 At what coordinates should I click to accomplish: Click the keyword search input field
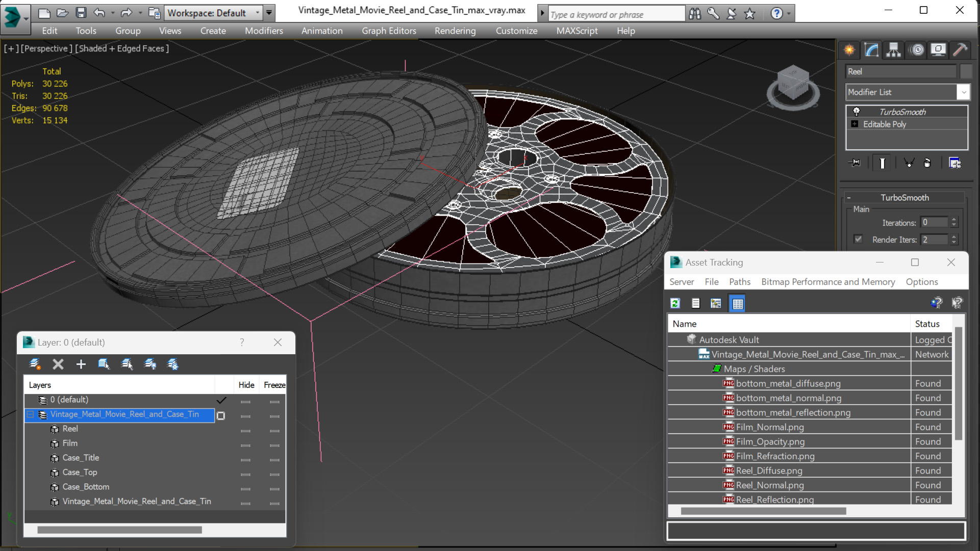pos(616,14)
